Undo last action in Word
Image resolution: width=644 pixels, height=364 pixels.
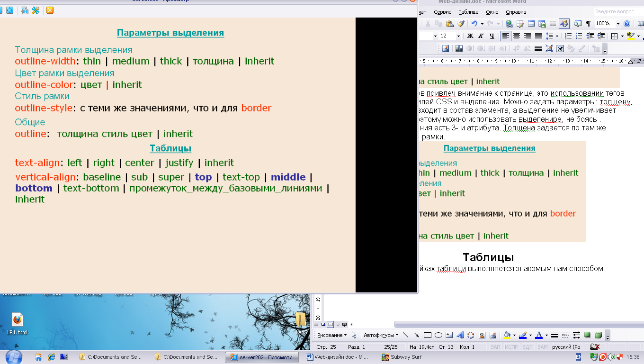click(x=474, y=24)
